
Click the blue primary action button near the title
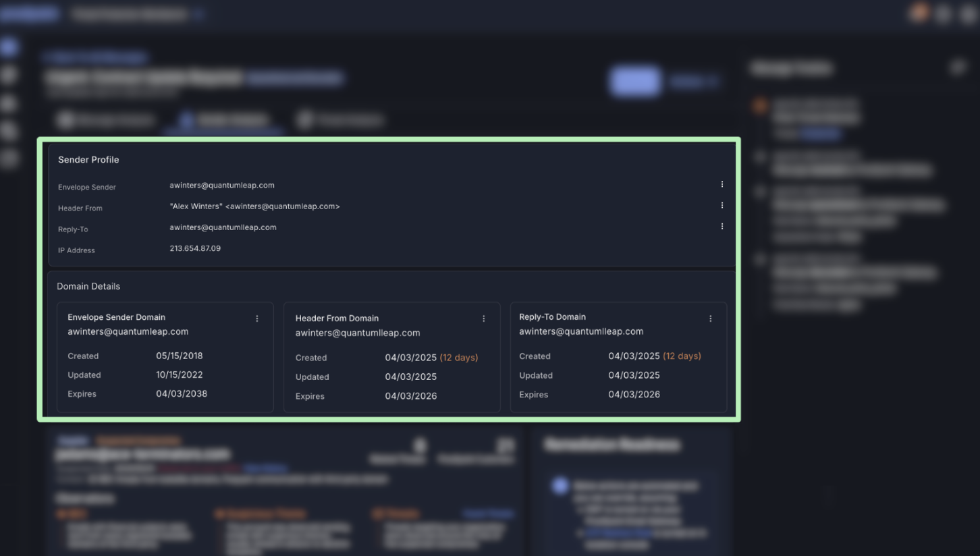point(634,81)
